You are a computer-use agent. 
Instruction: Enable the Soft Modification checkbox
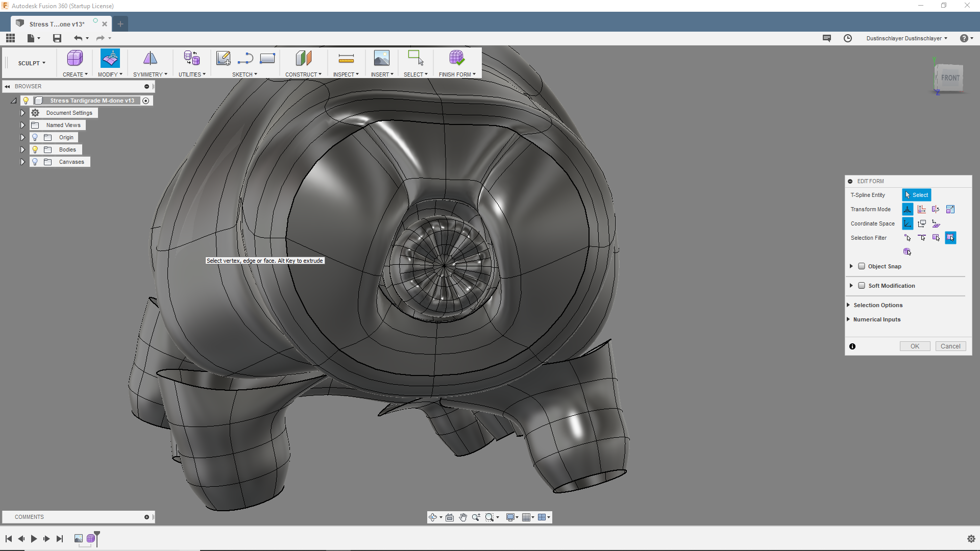[862, 286]
